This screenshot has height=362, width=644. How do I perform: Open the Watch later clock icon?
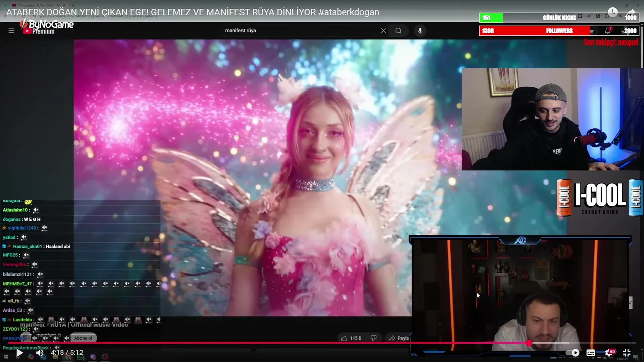tap(612, 12)
